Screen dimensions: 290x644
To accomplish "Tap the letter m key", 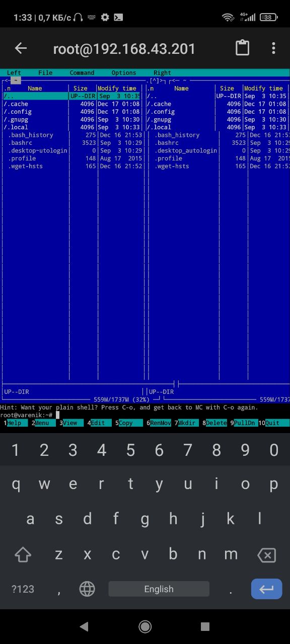I will coord(231,554).
